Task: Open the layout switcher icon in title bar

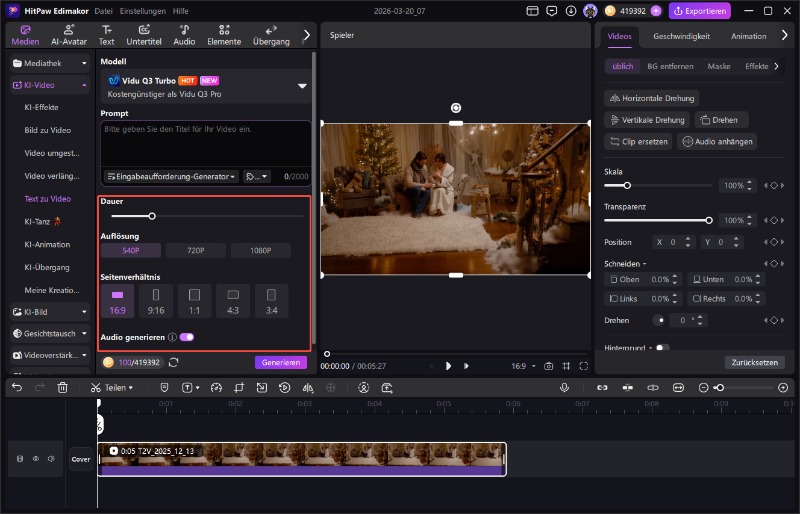Action: tap(532, 11)
